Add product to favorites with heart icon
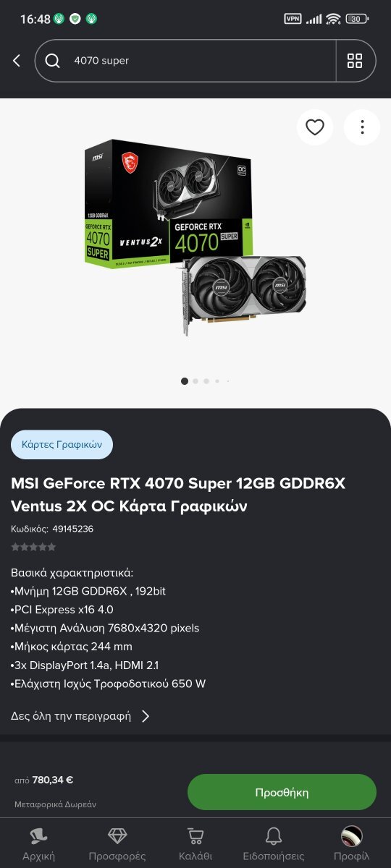 tap(315, 127)
